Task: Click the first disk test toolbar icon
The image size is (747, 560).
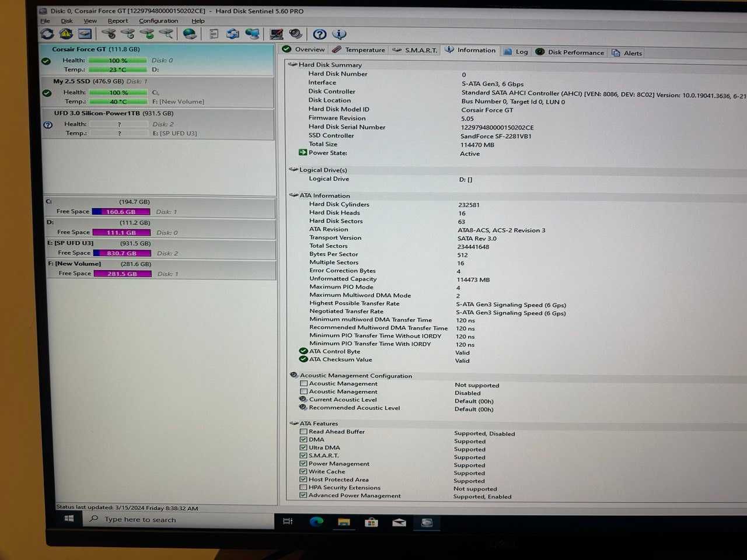Action: pyautogui.click(x=109, y=34)
